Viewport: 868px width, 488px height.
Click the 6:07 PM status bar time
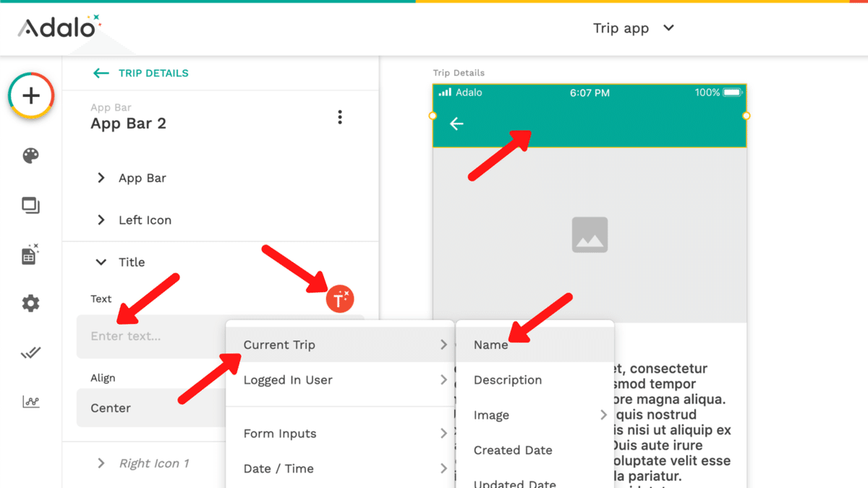tap(590, 93)
